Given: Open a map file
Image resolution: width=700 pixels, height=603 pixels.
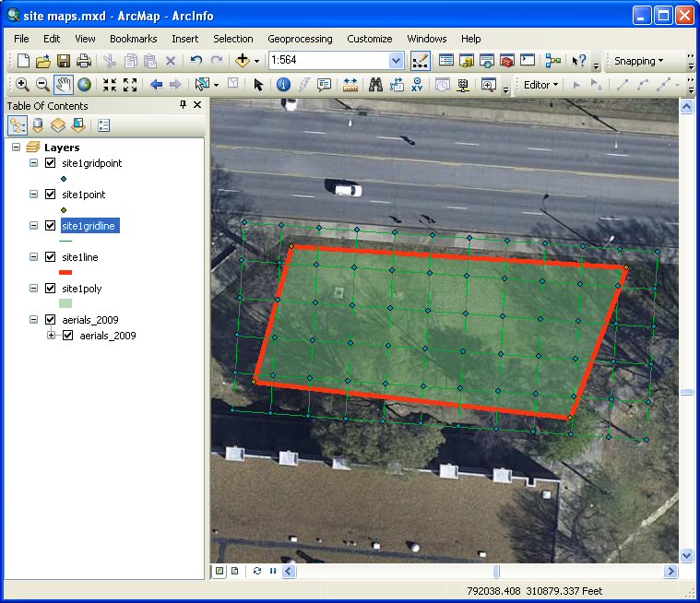Looking at the screenshot, I should (x=42, y=60).
